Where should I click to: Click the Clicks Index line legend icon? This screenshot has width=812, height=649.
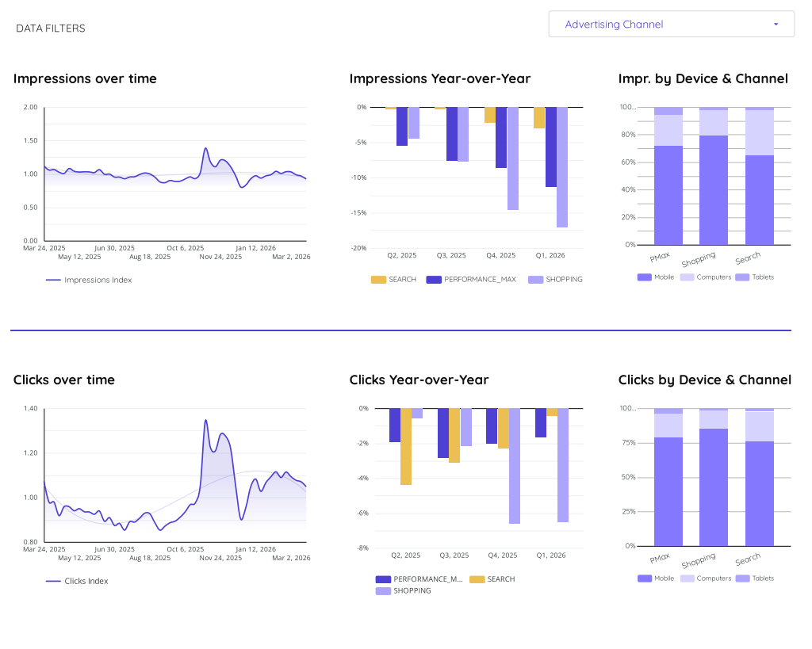pyautogui.click(x=52, y=581)
